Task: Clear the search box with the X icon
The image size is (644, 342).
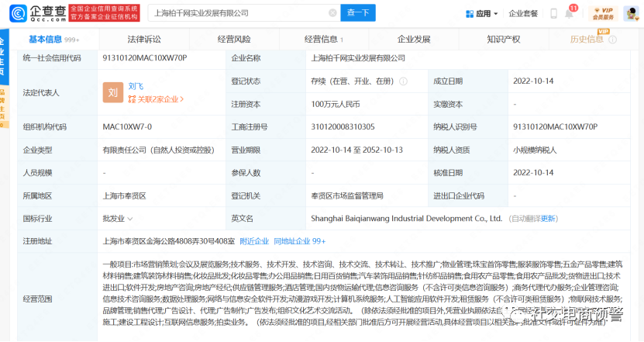Action: (332, 13)
